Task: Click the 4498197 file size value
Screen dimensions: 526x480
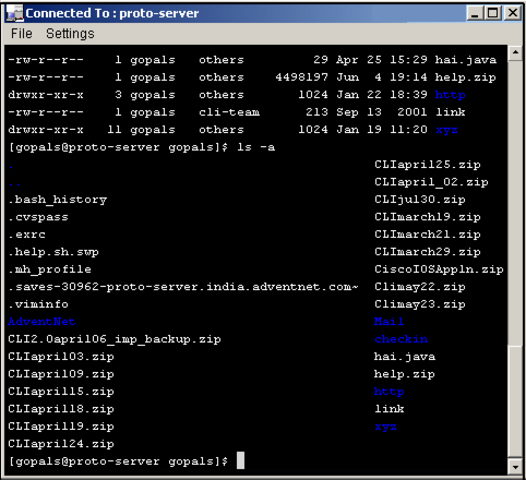Action: point(302,77)
